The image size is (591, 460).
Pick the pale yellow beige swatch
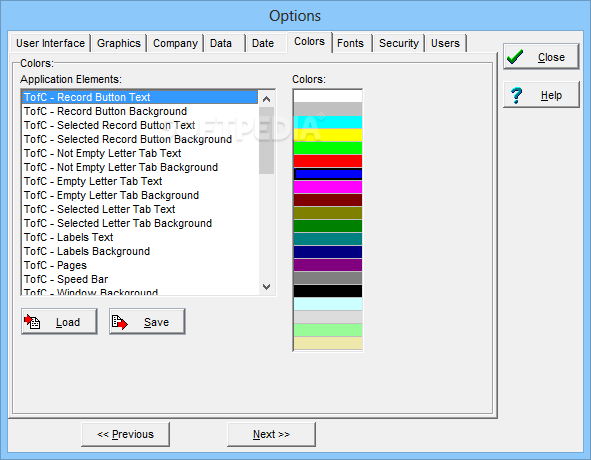pyautogui.click(x=328, y=343)
